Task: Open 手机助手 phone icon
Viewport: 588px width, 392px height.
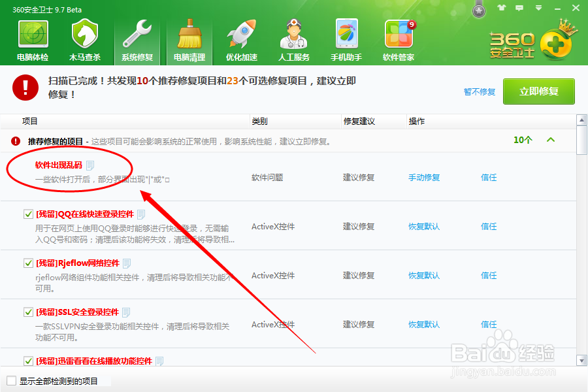Action: coord(346,35)
